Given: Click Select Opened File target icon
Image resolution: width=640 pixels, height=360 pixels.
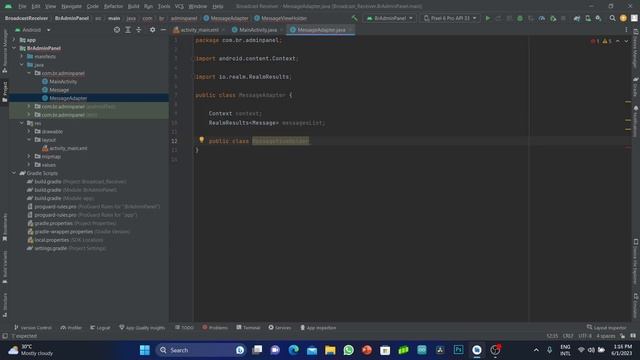Looking at the screenshot, I should 117,30.
